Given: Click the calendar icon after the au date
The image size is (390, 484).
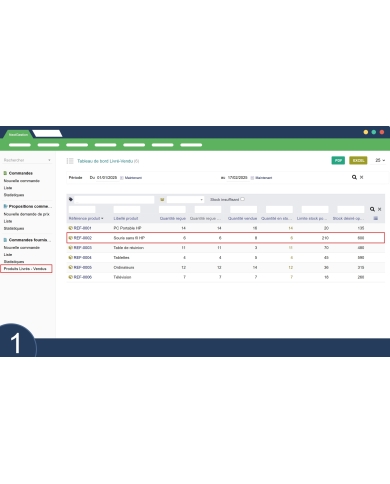Looking at the screenshot, I should pyautogui.click(x=252, y=178).
